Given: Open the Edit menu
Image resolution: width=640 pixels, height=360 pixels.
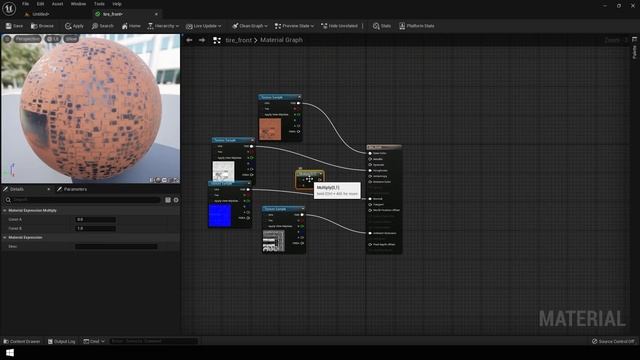Looking at the screenshot, I should pyautogui.click(x=40, y=4).
